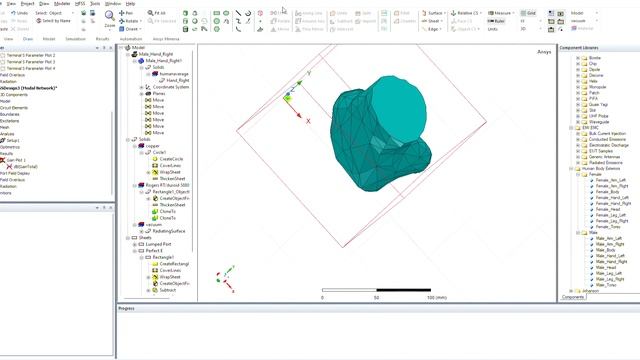Click the Undo icon
The height and width of the screenshot is (360, 640).
pos(13,13)
